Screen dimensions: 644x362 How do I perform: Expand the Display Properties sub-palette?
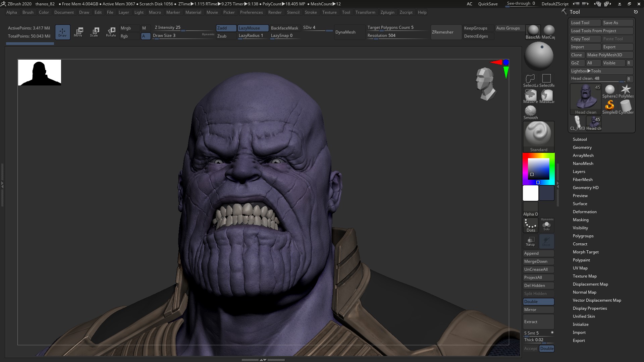click(x=590, y=308)
